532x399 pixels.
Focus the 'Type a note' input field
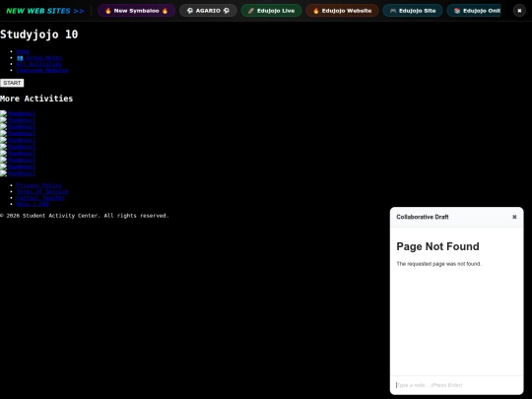point(457,385)
